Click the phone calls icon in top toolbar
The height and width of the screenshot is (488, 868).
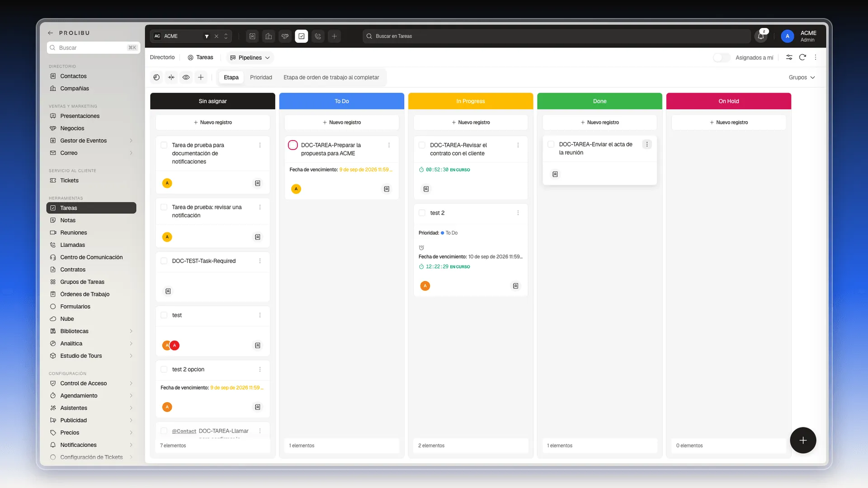point(318,36)
